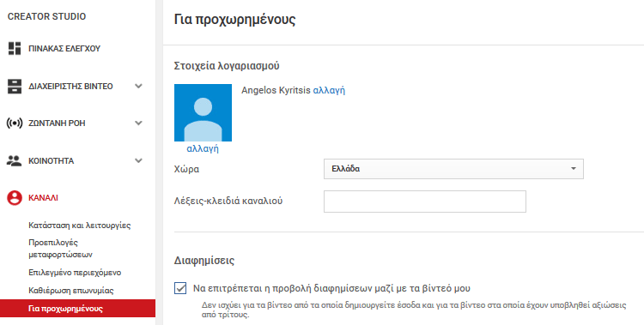Image resolution: width=644 pixels, height=325 pixels.
Task: Expand the ΔΙΑΧΕΙΡΙΣΤΗΣ ΒΙΝΤΕΟ chevron
Action: click(x=139, y=86)
